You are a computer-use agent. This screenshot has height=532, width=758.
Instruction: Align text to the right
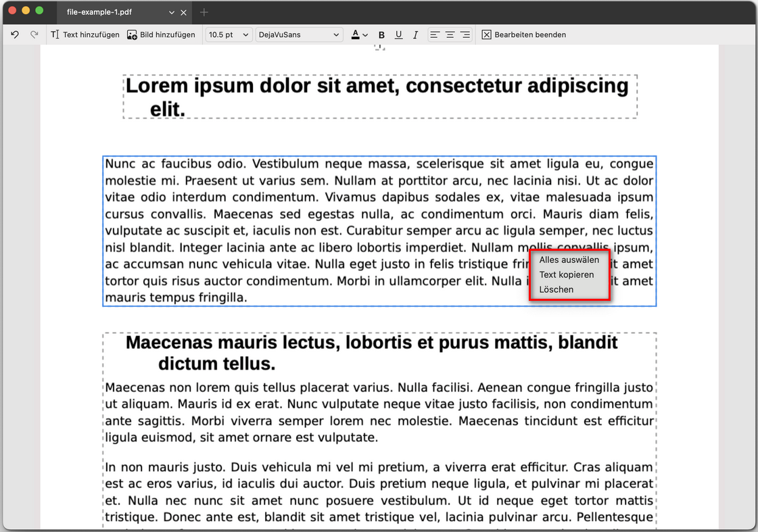click(465, 34)
